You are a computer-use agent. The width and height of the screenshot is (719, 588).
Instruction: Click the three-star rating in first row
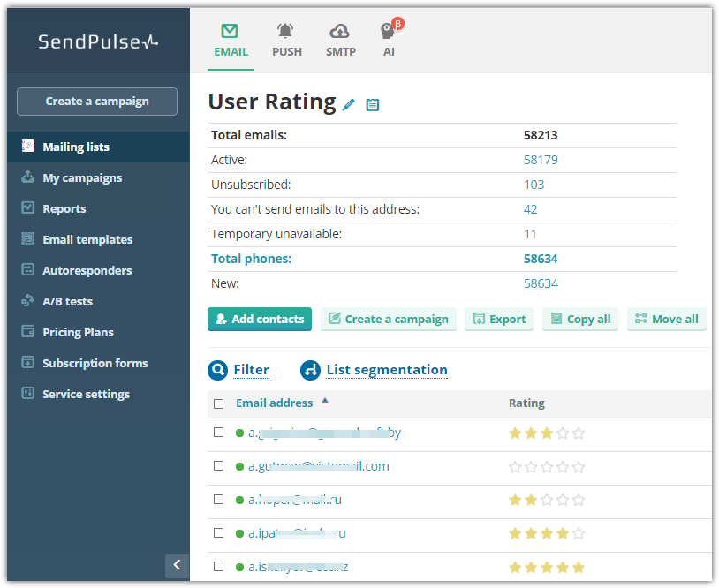(x=547, y=433)
